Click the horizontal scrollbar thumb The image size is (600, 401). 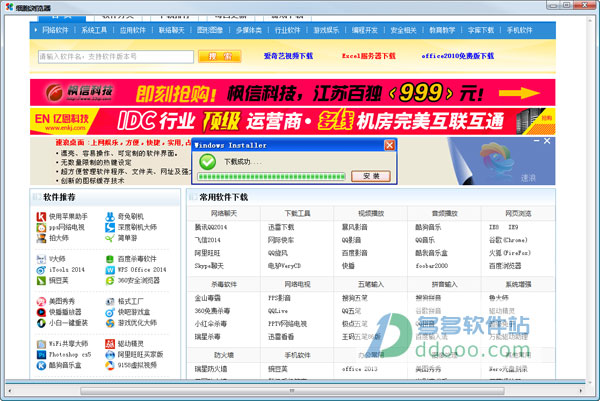292,391
